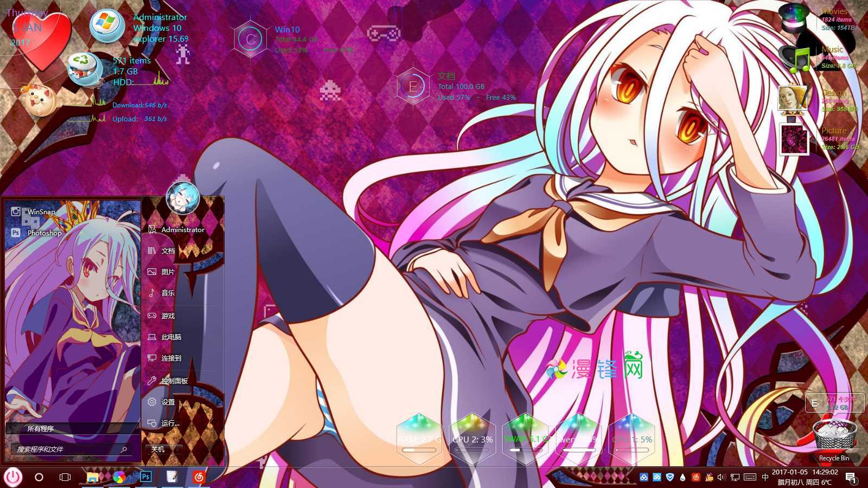The height and width of the screenshot is (488, 868).
Task: Open the volume speaker tray icon
Action: (722, 478)
